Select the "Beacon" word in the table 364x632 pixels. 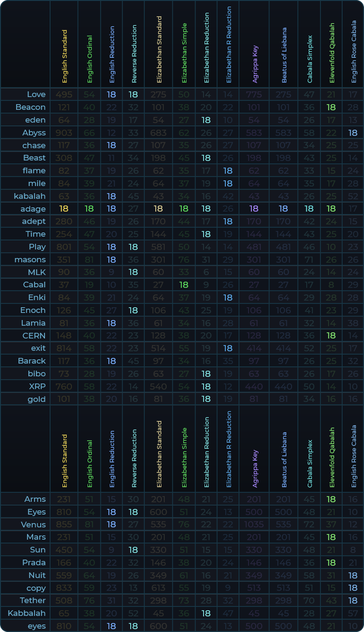(x=30, y=107)
